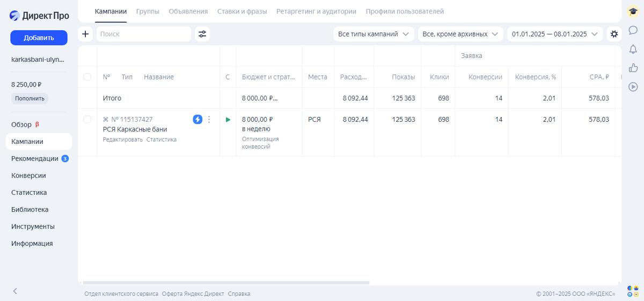This screenshot has height=301, width=644.
Task: Open the date range 01.01.2025 — 08.01.2025 picker
Action: (x=555, y=34)
